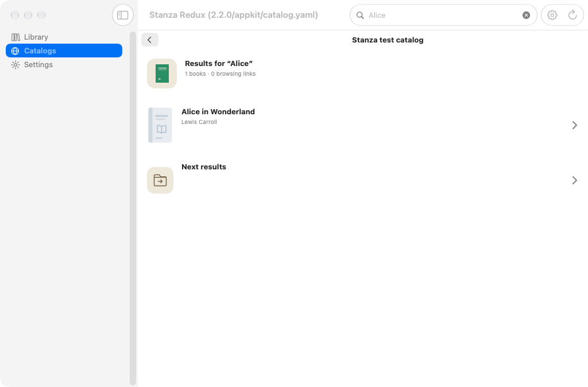The image size is (588, 387).
Task: Click the Settings gear icon in sidebar
Action: [x=16, y=65]
